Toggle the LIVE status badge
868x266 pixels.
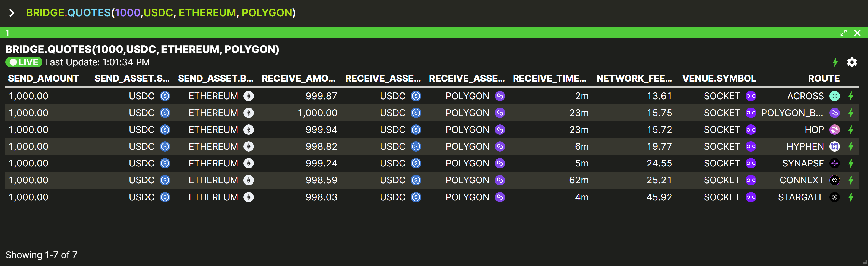coord(24,62)
